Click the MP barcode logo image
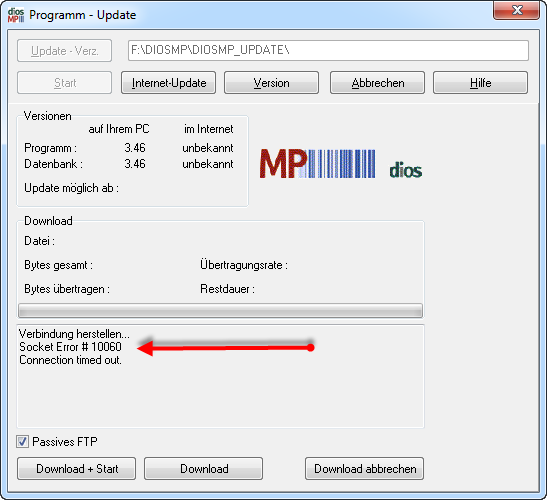Viewport: 547px width, 500px height. click(x=317, y=164)
